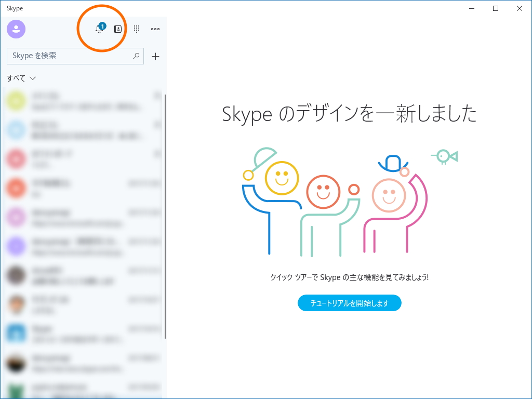Viewport: 532px width, 399px height.
Task: Run a search using the magnifier icon
Action: point(136,56)
